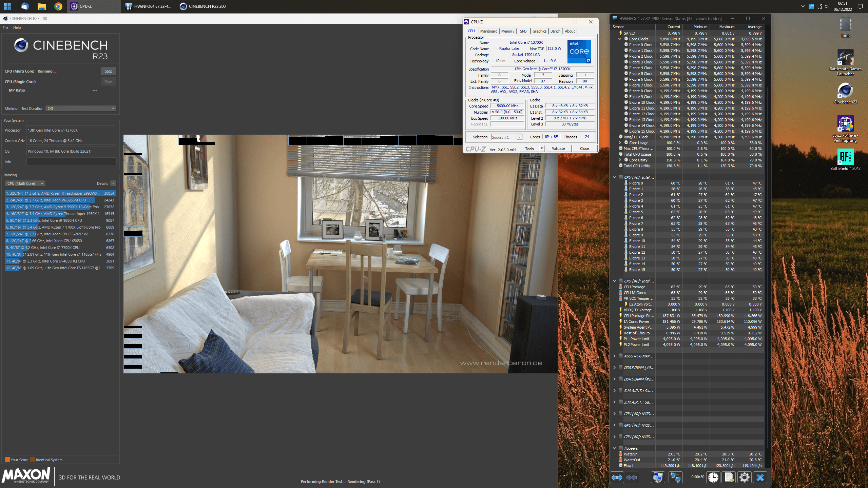Expand ASUS ROG MAX sensor section

click(x=614, y=356)
